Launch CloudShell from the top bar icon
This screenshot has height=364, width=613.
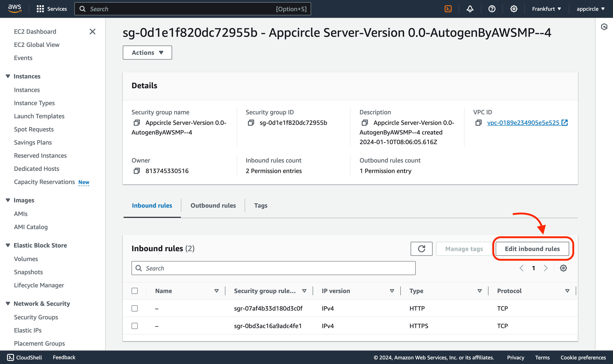click(x=448, y=9)
